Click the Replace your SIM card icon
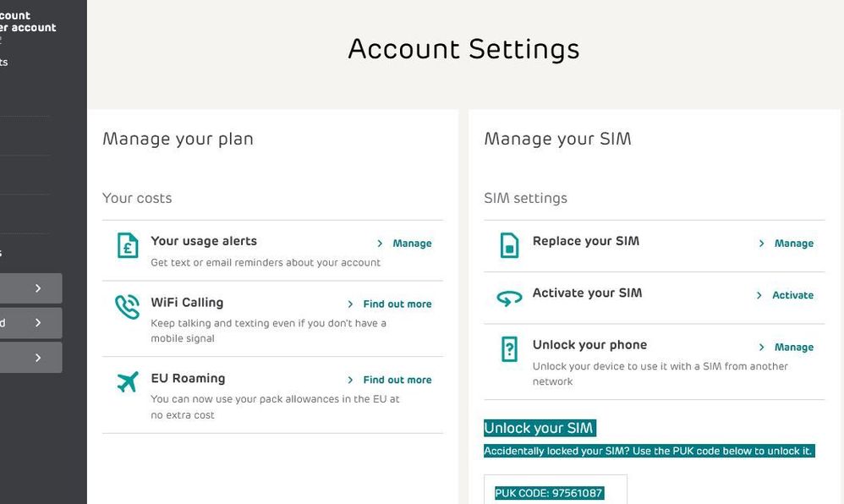 coord(509,245)
